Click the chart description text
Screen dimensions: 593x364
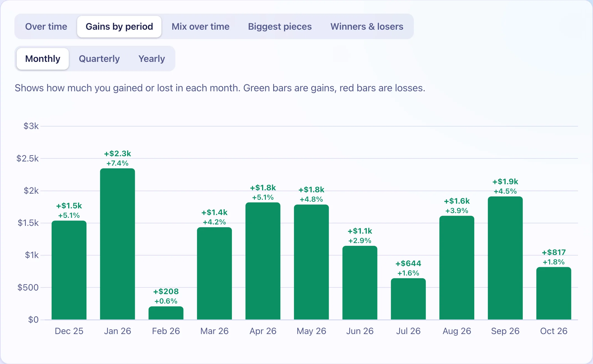220,88
